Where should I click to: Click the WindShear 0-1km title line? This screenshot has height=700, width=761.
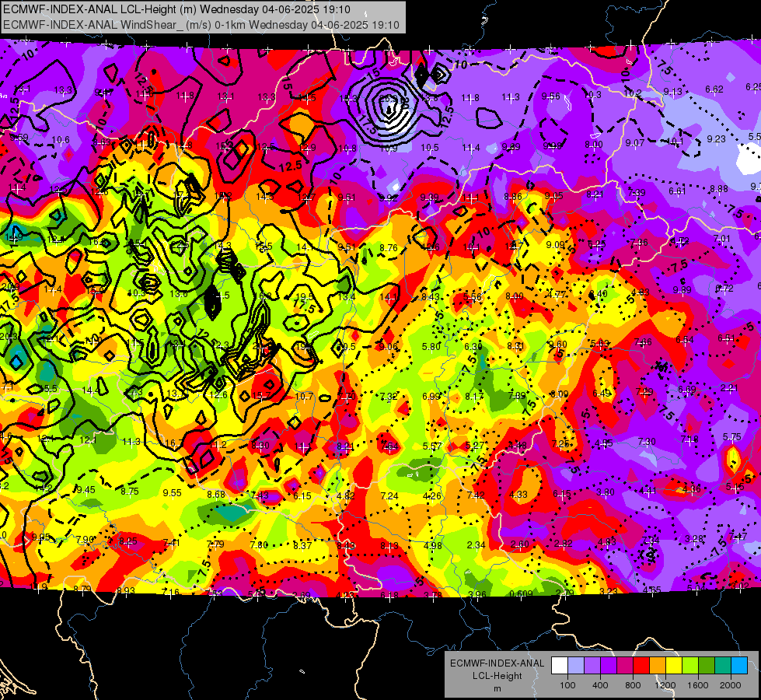201,25
